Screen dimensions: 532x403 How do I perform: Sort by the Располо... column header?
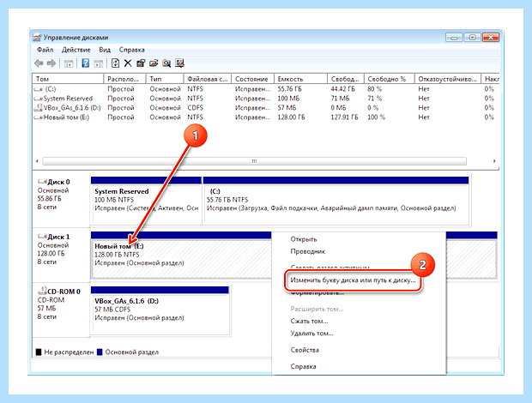coord(125,79)
